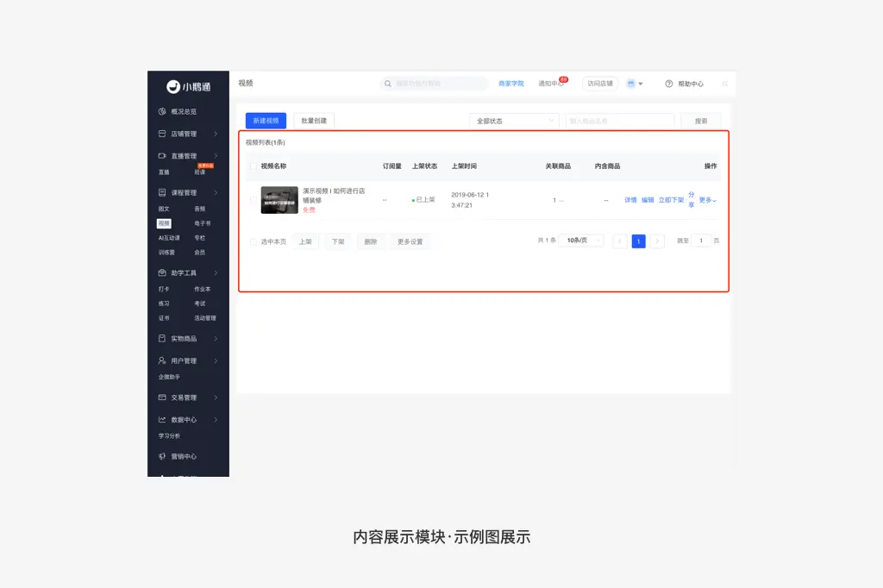Open the 商家学院 link

(x=511, y=84)
